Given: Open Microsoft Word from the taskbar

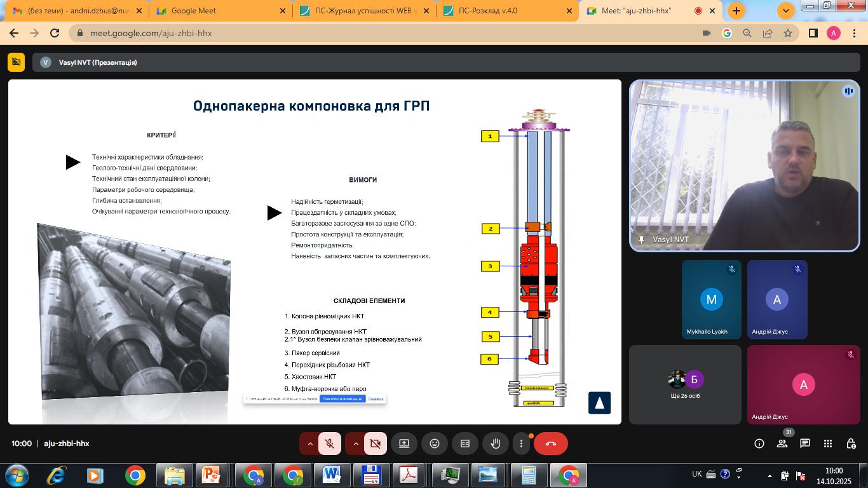Looking at the screenshot, I should 331,475.
